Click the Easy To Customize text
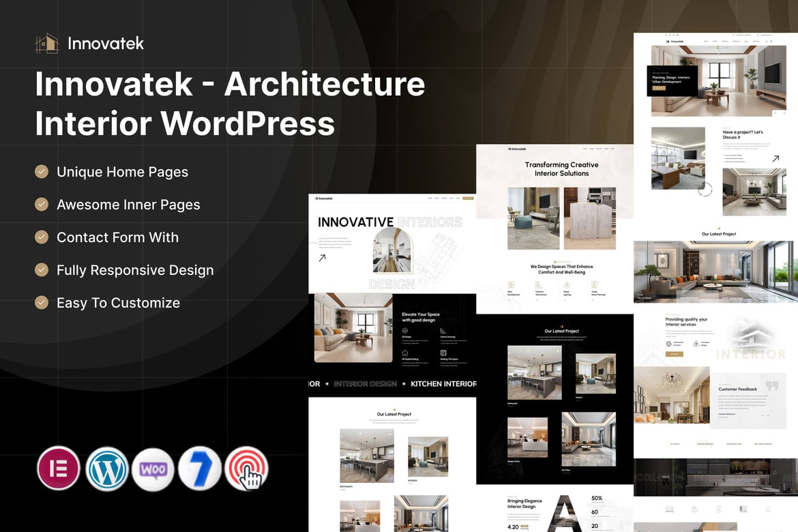 [119, 303]
